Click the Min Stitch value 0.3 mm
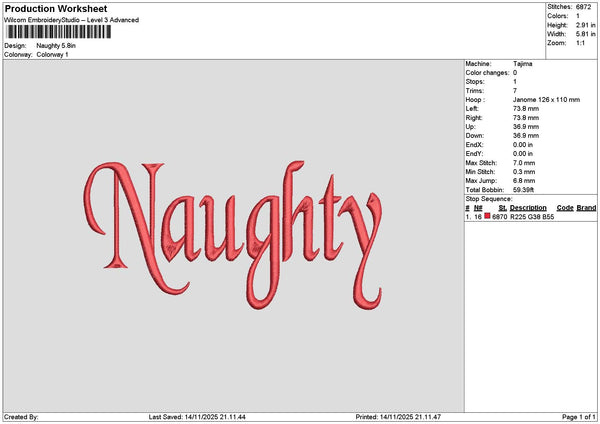Image resolution: width=600 pixels, height=424 pixels. click(524, 172)
